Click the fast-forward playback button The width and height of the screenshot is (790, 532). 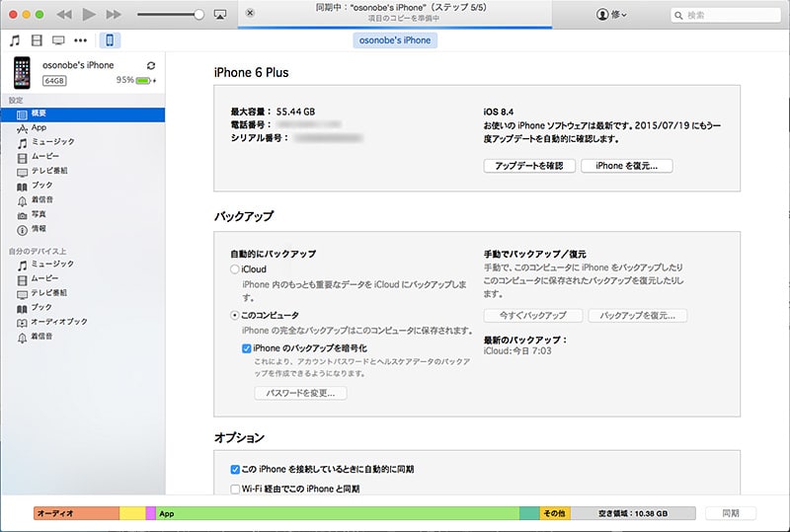114,15
